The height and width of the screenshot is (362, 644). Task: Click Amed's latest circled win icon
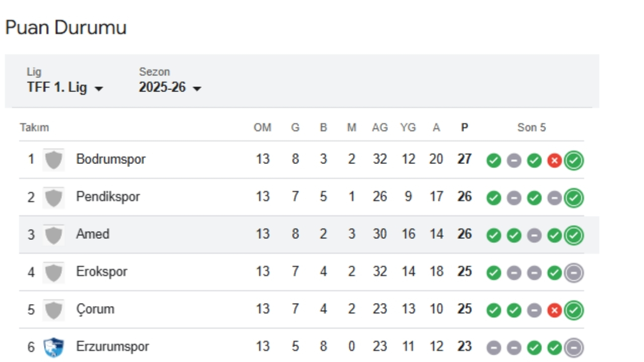(x=574, y=235)
